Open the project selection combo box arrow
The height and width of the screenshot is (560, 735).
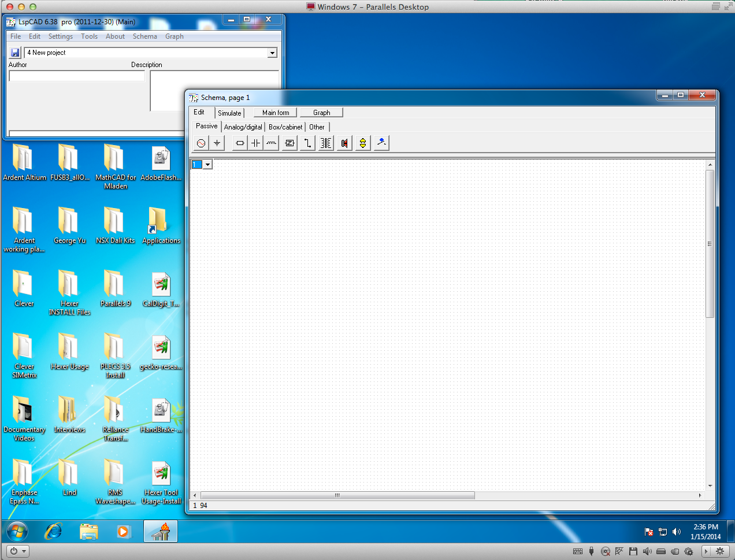click(x=272, y=53)
